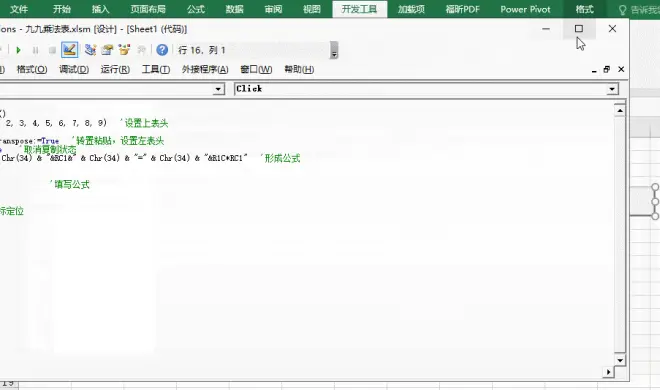660x390 pixels.
Task: Minimize the VBA editor window
Action: [x=546, y=29]
